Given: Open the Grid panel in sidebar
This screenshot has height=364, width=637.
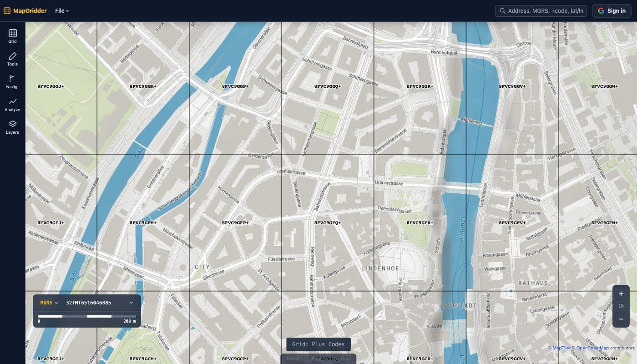Looking at the screenshot, I should tap(12, 36).
